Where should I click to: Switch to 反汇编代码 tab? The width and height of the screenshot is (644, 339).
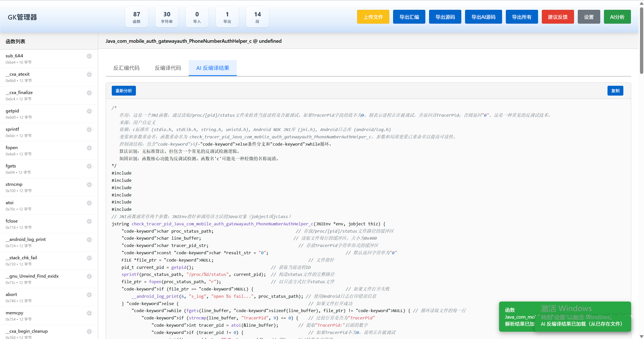(126, 68)
